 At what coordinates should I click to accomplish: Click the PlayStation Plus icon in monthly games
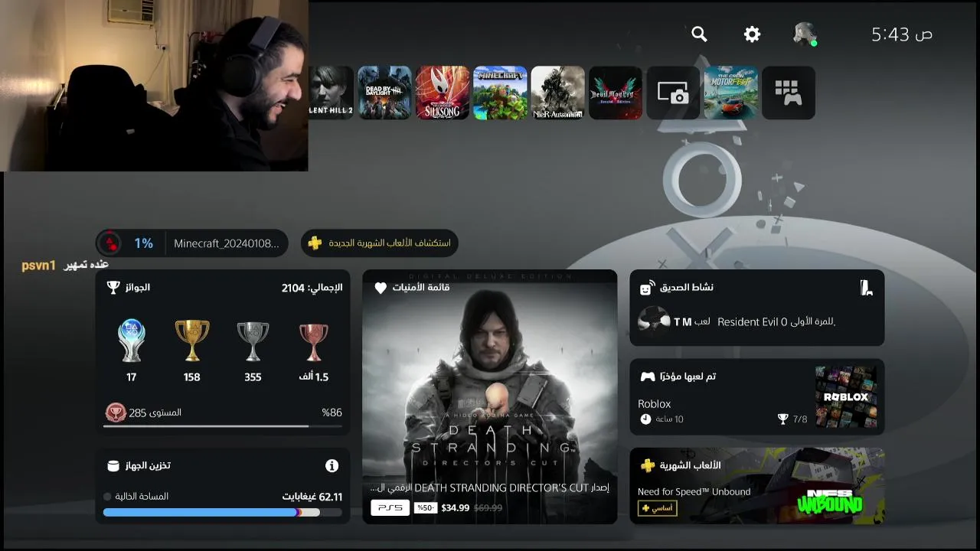click(648, 465)
